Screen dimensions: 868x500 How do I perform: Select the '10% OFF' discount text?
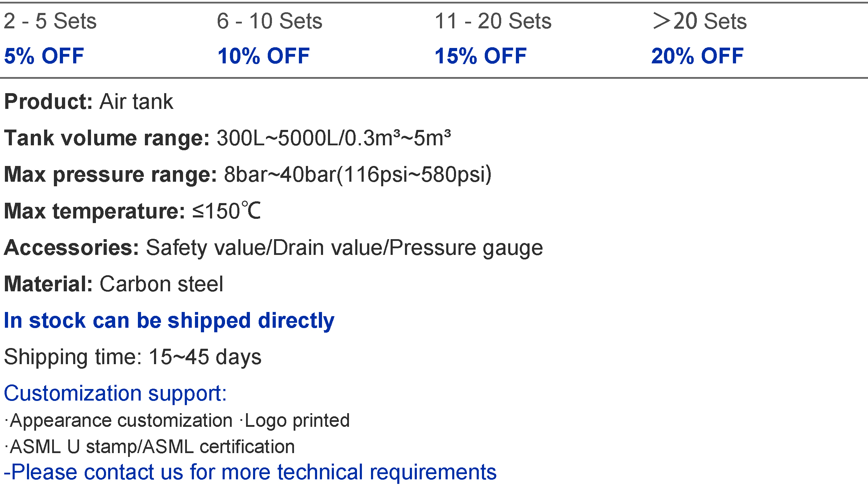click(x=264, y=56)
